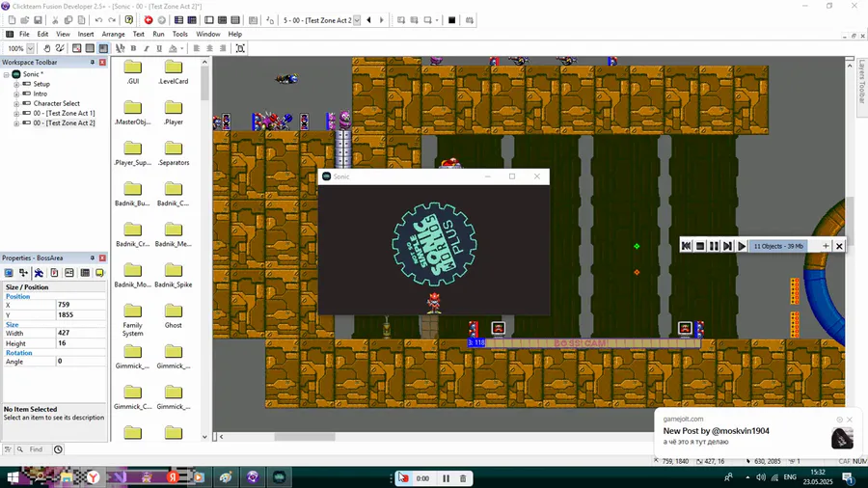The height and width of the screenshot is (488, 868).
Task: Collapse the Sonic application tree node
Action: 6,74
